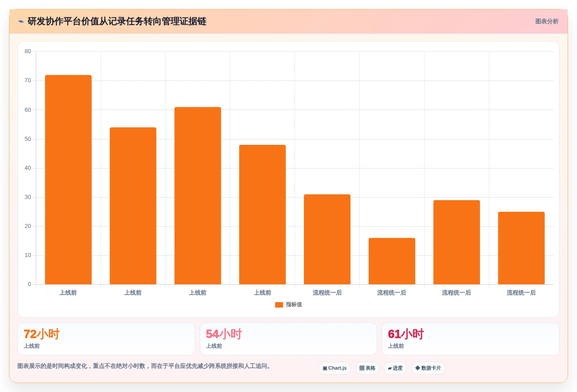Open the 54小时 data card

(288, 339)
